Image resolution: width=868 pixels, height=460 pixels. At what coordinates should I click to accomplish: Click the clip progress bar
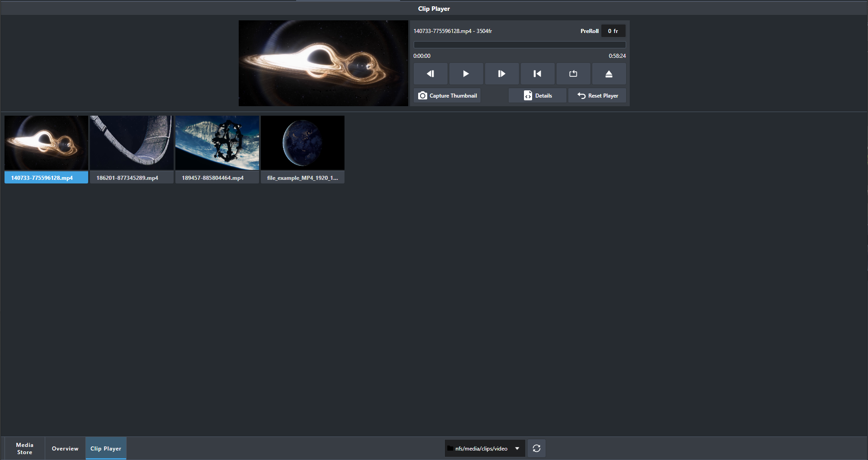tap(519, 45)
